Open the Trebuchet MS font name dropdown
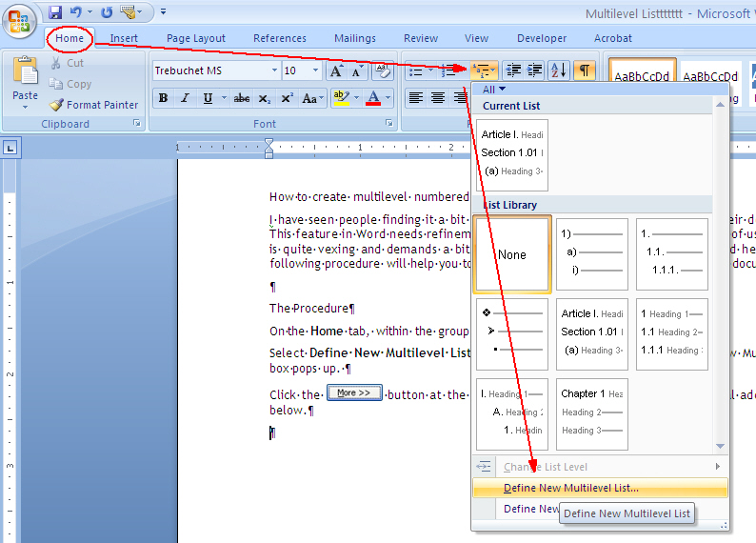The image size is (756, 543). tap(274, 70)
